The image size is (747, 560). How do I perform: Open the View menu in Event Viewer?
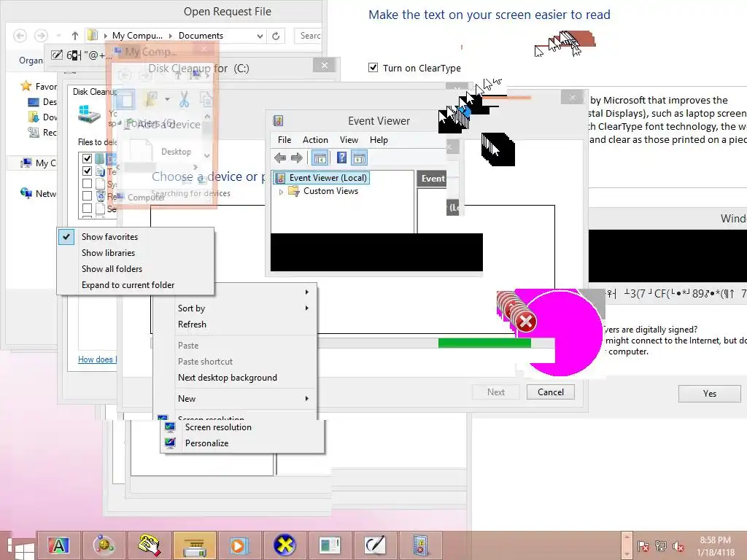349,140
